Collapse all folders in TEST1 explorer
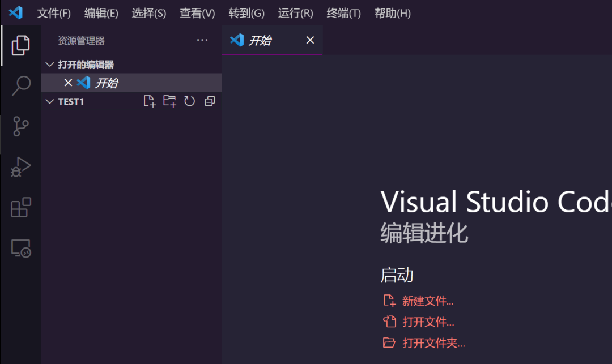The image size is (612, 364). [210, 101]
